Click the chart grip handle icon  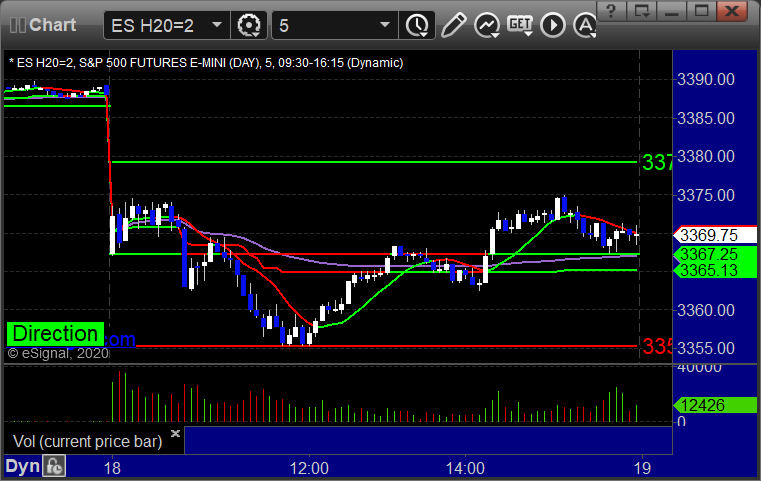pyautogui.click(x=18, y=25)
